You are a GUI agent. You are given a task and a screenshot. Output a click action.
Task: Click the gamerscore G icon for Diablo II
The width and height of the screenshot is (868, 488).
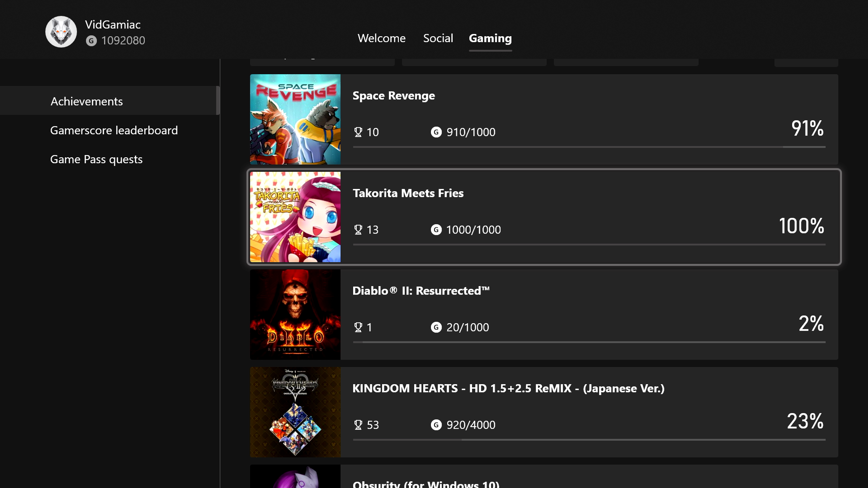click(436, 327)
